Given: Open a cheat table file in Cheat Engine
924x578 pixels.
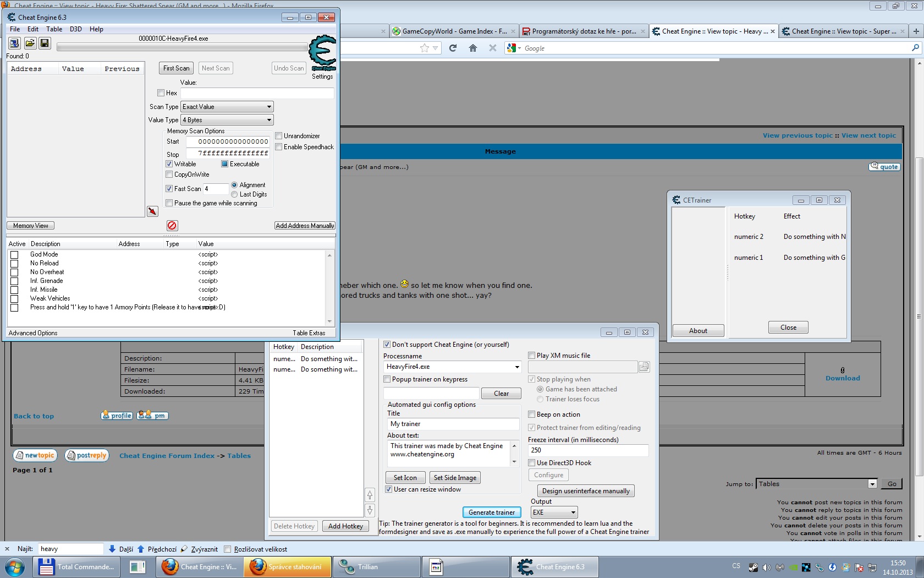Looking at the screenshot, I should click(x=30, y=43).
